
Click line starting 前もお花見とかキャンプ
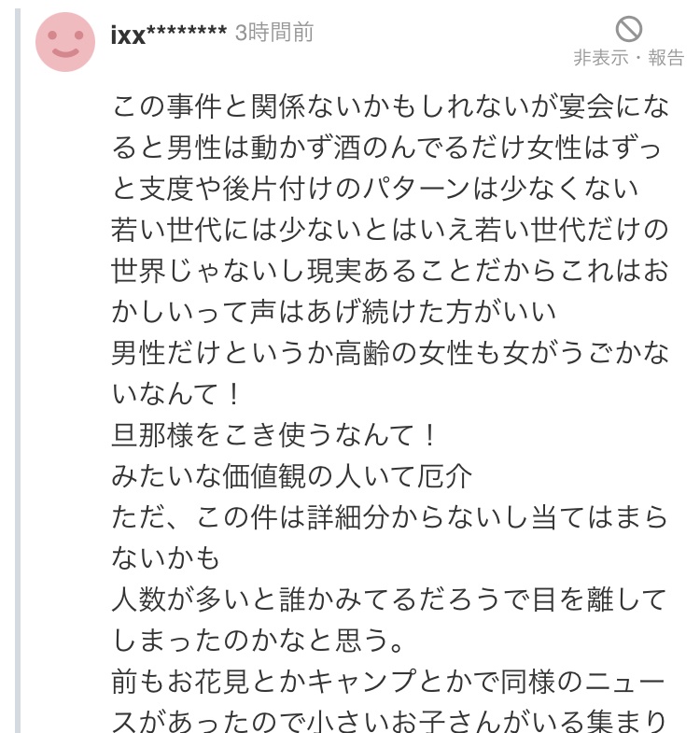(x=390, y=681)
